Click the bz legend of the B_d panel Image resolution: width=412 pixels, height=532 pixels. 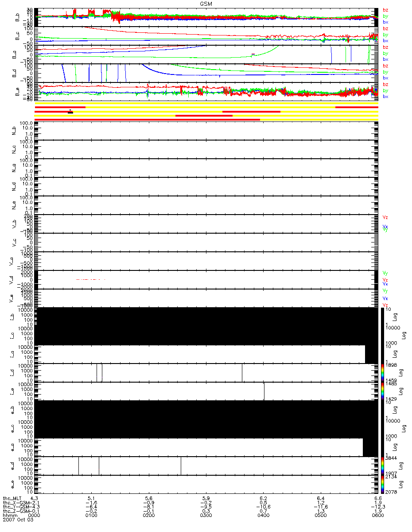(385, 66)
